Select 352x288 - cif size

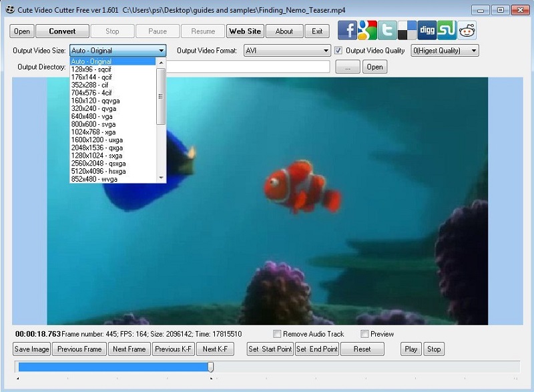point(113,85)
